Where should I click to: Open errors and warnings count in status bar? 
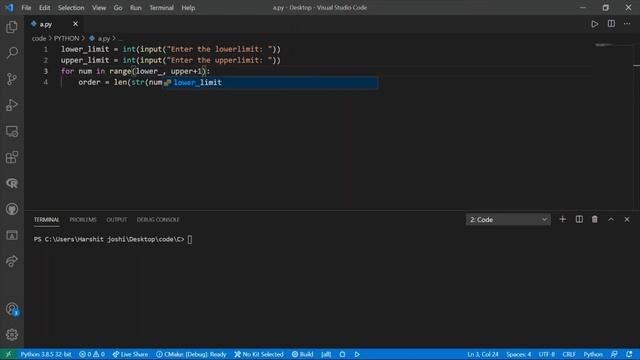[92, 354]
